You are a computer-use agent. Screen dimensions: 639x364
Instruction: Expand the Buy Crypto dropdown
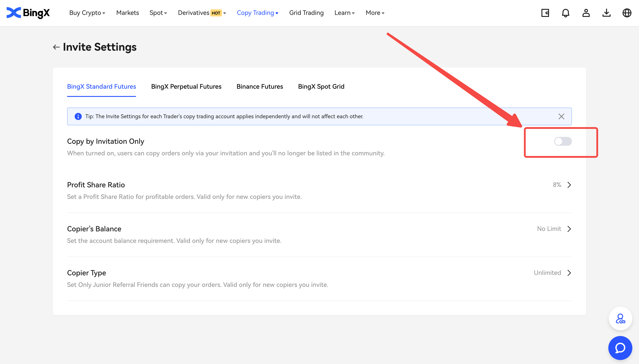(87, 13)
